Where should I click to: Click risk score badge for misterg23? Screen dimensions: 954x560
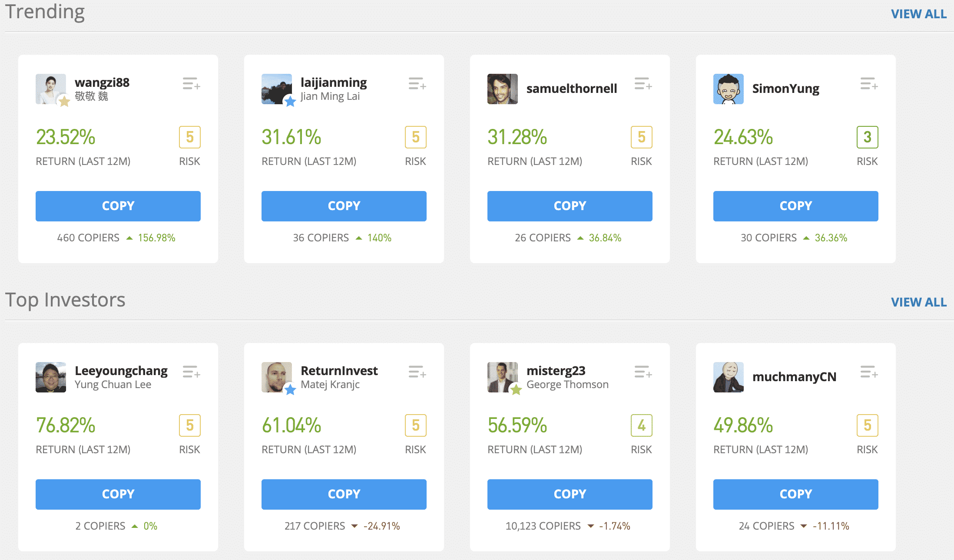pyautogui.click(x=641, y=425)
